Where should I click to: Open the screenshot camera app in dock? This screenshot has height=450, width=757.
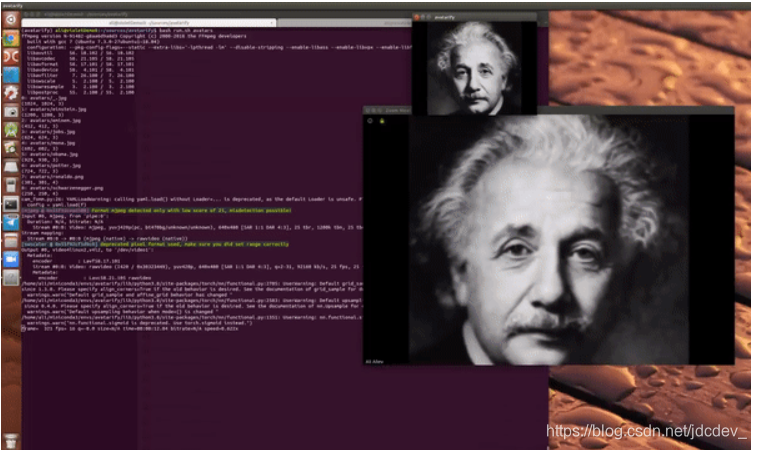(x=11, y=112)
